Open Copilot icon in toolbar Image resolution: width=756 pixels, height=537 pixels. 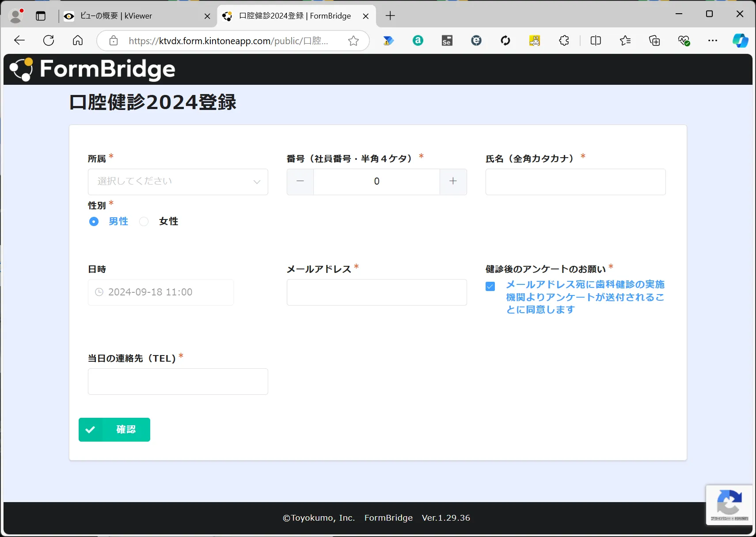pos(740,41)
